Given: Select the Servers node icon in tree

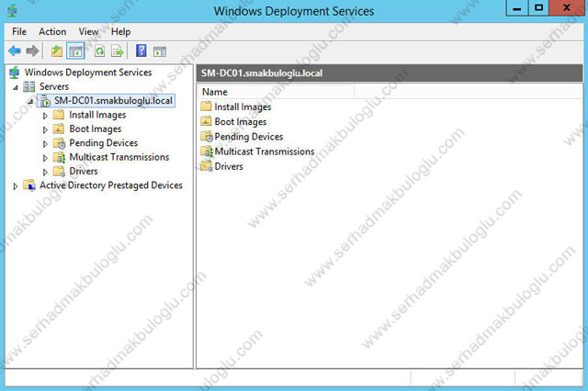Looking at the screenshot, I should click(x=28, y=86).
